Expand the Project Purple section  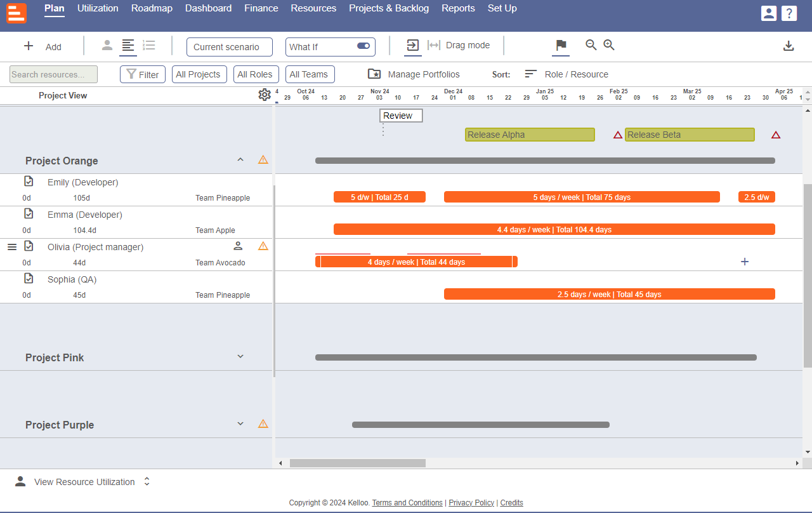240,423
